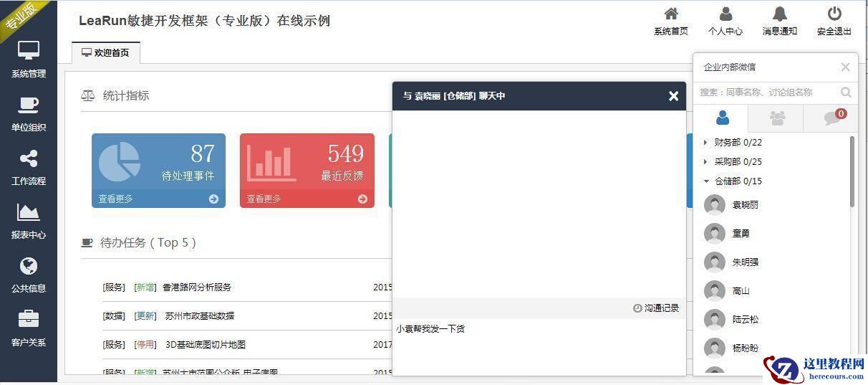
Task: Open 系统管理 in the left sidebar
Action: (x=29, y=60)
